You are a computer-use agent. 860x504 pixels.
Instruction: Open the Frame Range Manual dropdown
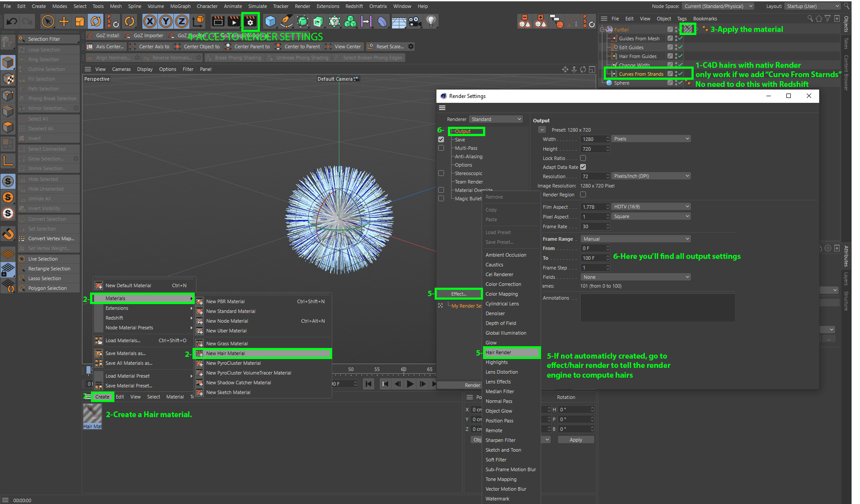point(636,239)
